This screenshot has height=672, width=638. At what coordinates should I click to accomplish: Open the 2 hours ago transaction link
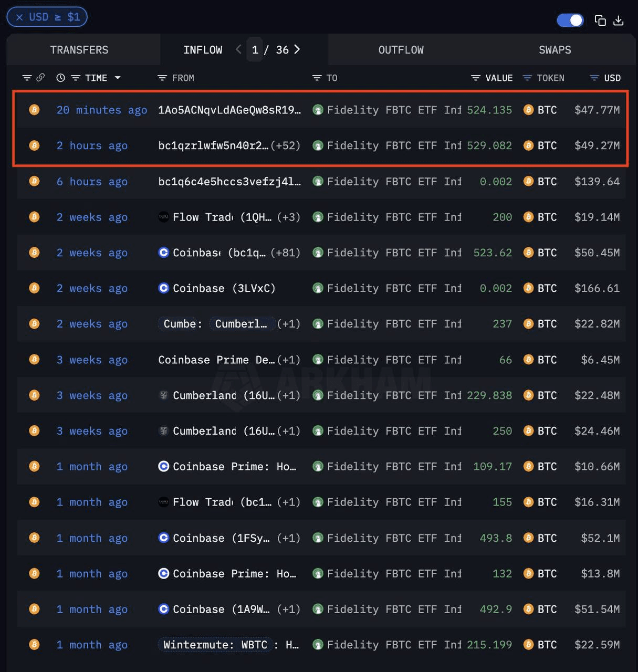92,146
